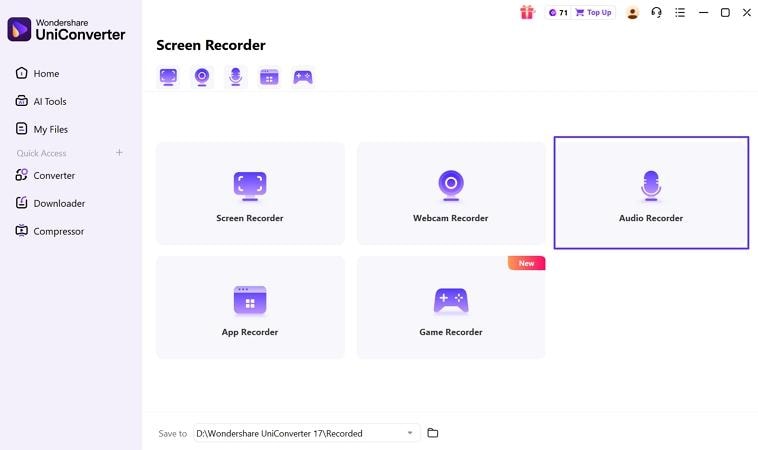Close the UniConverter window
758x450 pixels.
click(747, 13)
